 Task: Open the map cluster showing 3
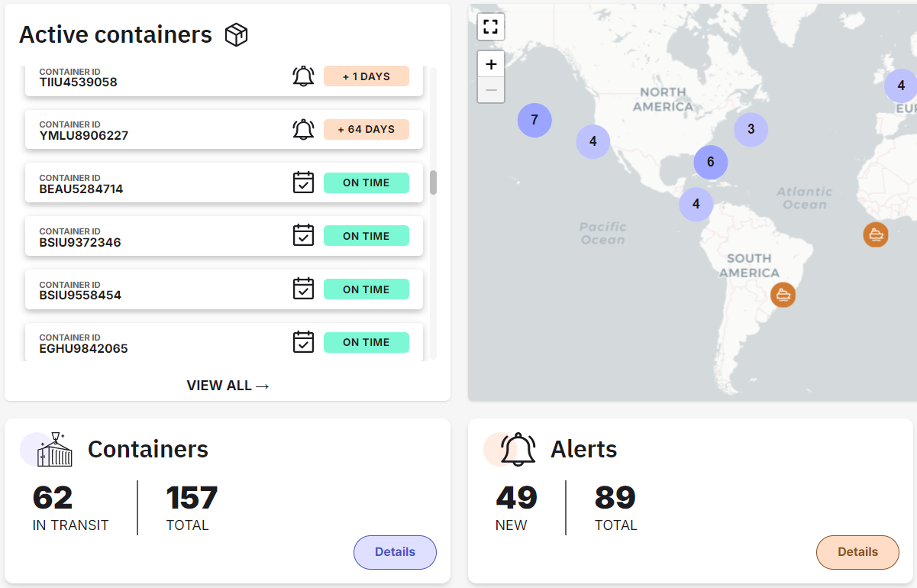pos(751,129)
